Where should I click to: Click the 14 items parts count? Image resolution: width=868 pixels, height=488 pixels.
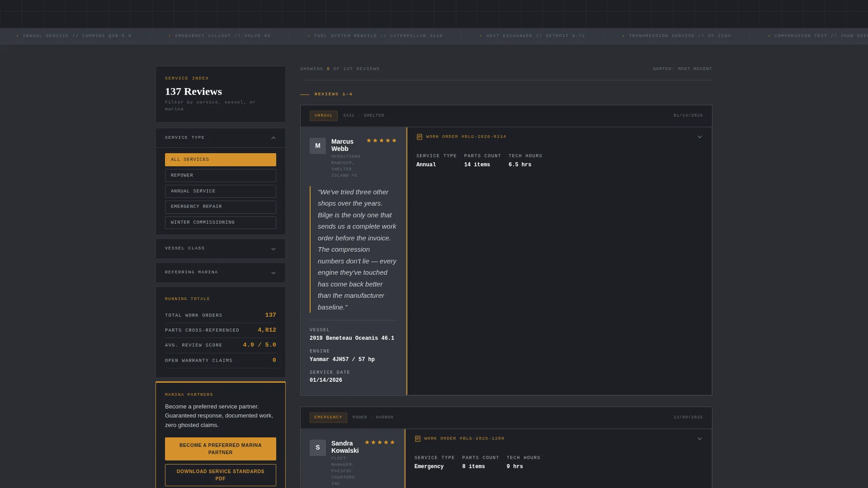click(477, 165)
